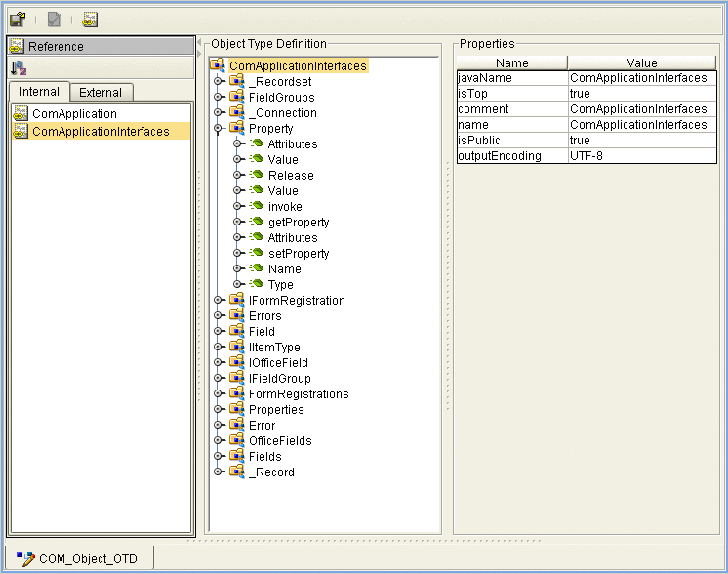Click the green tag icon beside Type

(256, 284)
